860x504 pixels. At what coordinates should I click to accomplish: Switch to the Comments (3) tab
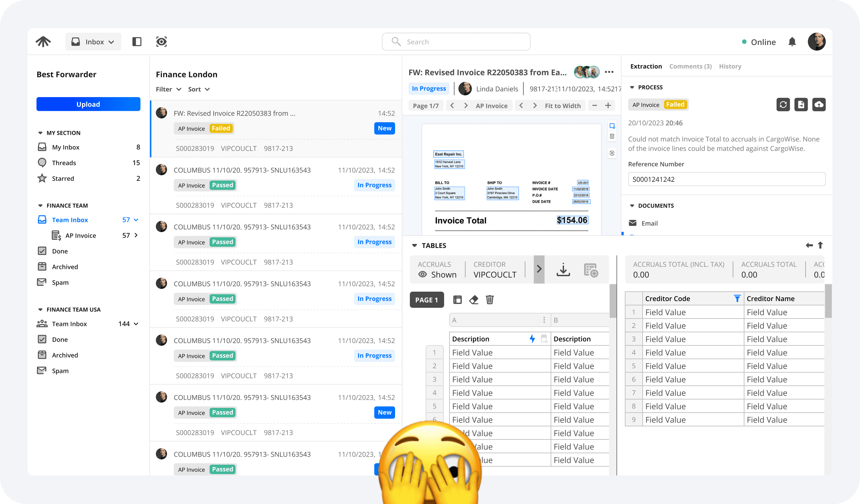(x=690, y=66)
